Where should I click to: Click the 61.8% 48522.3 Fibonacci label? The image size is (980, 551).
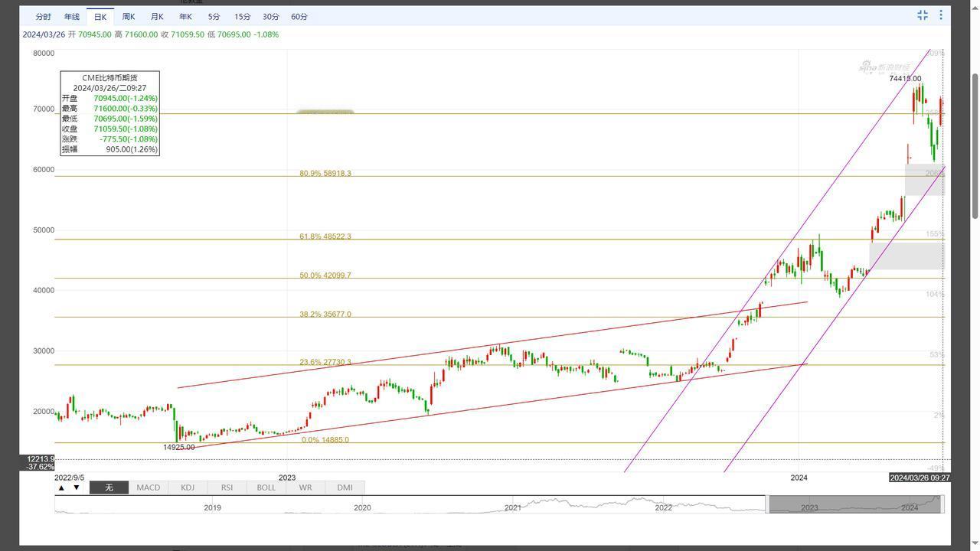point(325,237)
